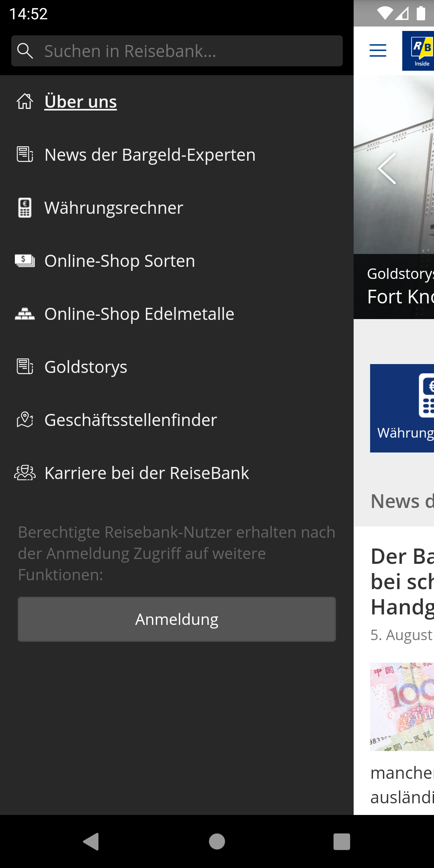This screenshot has width=434, height=868.
Task: Focus the Suchen in Reisebank search field
Action: 177,51
